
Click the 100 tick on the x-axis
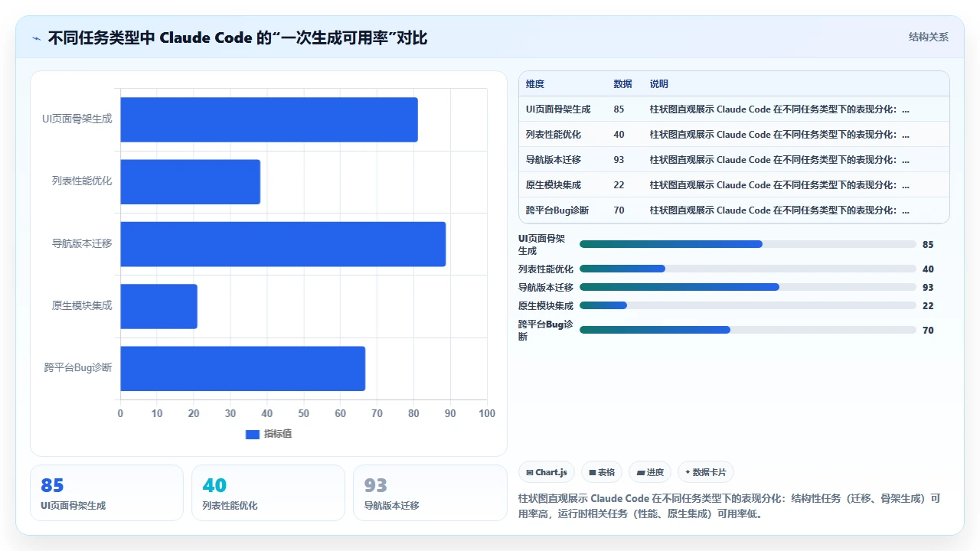pyautogui.click(x=487, y=413)
